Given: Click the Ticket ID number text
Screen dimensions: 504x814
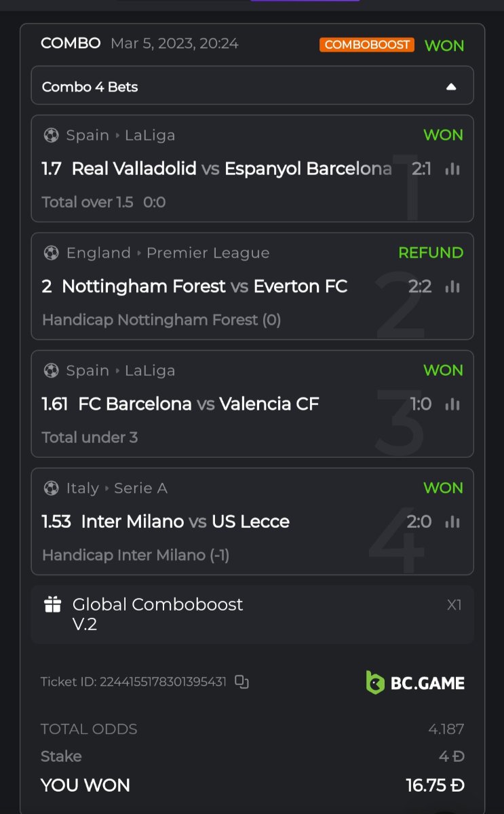Looking at the screenshot, I should [x=163, y=682].
